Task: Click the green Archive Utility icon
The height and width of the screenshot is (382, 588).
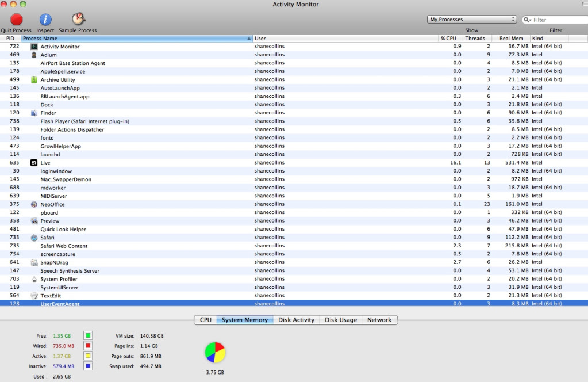Action: [34, 79]
